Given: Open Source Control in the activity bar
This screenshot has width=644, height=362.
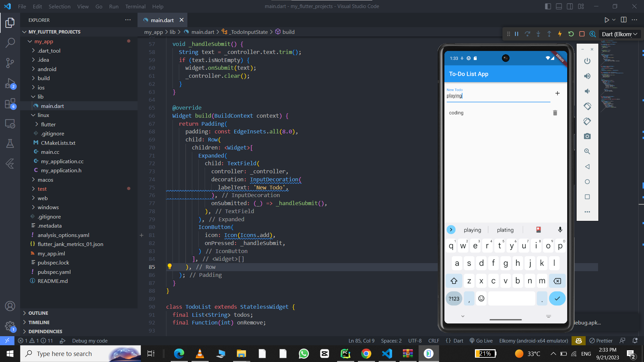Looking at the screenshot, I should 10,63.
